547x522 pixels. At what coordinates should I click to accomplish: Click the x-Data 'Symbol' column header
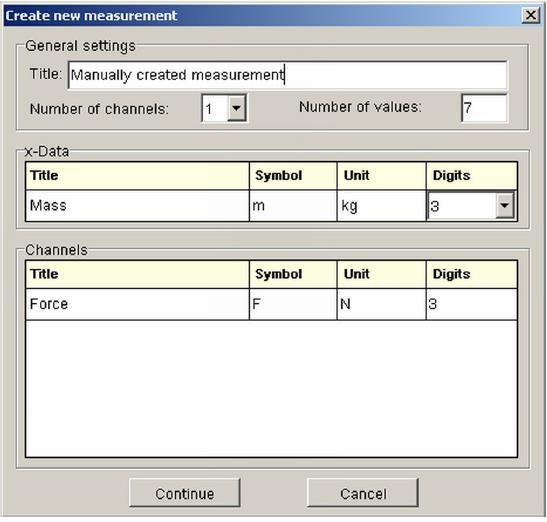[x=293, y=176]
